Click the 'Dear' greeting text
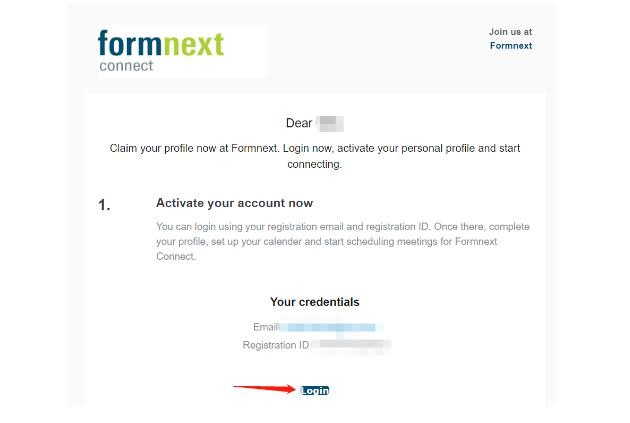Screen dimensions: 630x423 point(299,123)
